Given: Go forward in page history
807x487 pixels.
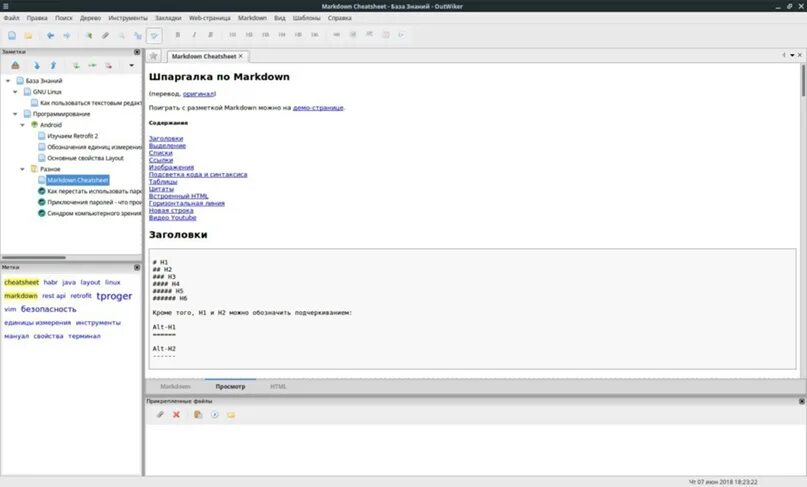Looking at the screenshot, I should 67,36.
